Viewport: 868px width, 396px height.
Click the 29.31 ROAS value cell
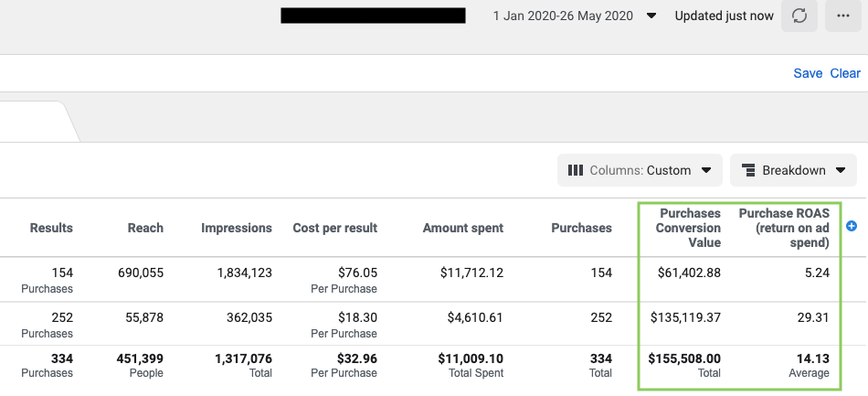(812, 317)
